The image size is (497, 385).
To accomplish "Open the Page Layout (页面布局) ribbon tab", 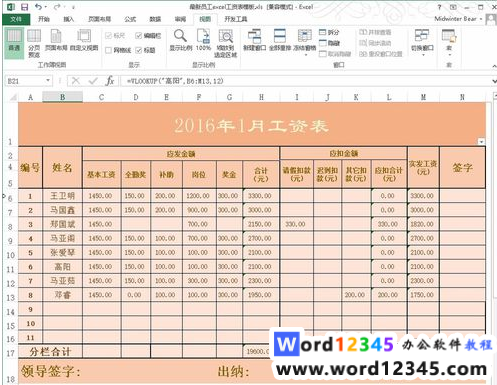I will [x=99, y=19].
